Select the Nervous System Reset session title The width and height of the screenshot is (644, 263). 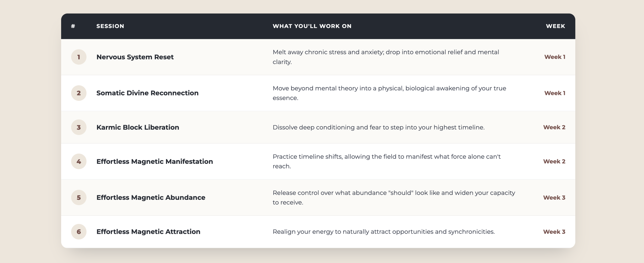135,57
